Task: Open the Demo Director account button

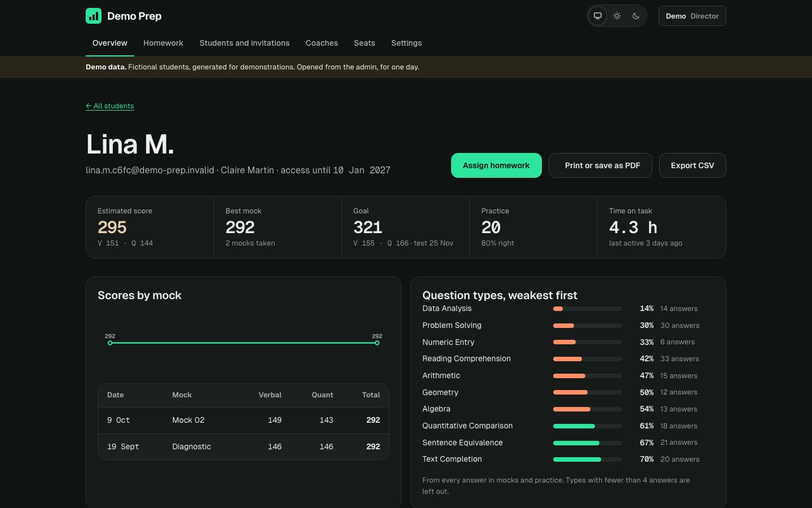Action: coord(692,16)
